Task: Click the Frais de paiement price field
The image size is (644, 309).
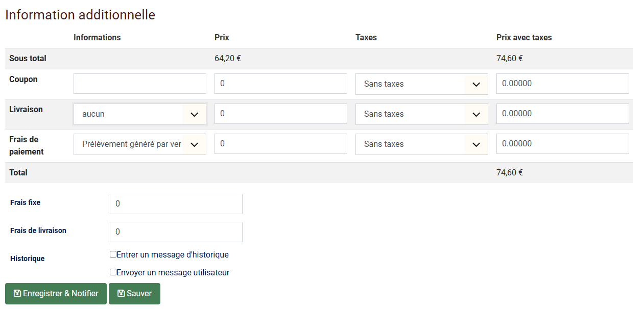Action: 280,144
